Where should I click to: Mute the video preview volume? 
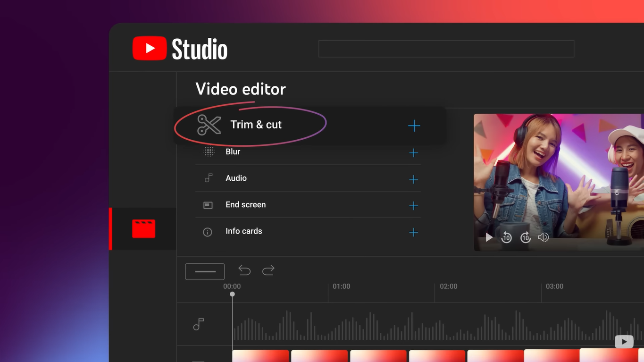(x=543, y=237)
